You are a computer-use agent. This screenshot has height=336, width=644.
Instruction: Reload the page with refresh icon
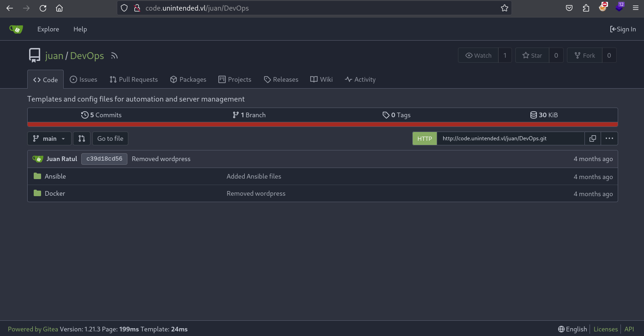(43, 8)
